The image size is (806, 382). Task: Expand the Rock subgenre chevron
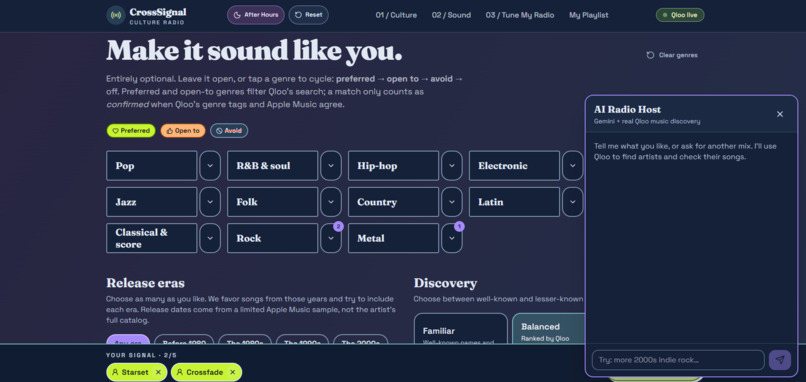pyautogui.click(x=331, y=238)
